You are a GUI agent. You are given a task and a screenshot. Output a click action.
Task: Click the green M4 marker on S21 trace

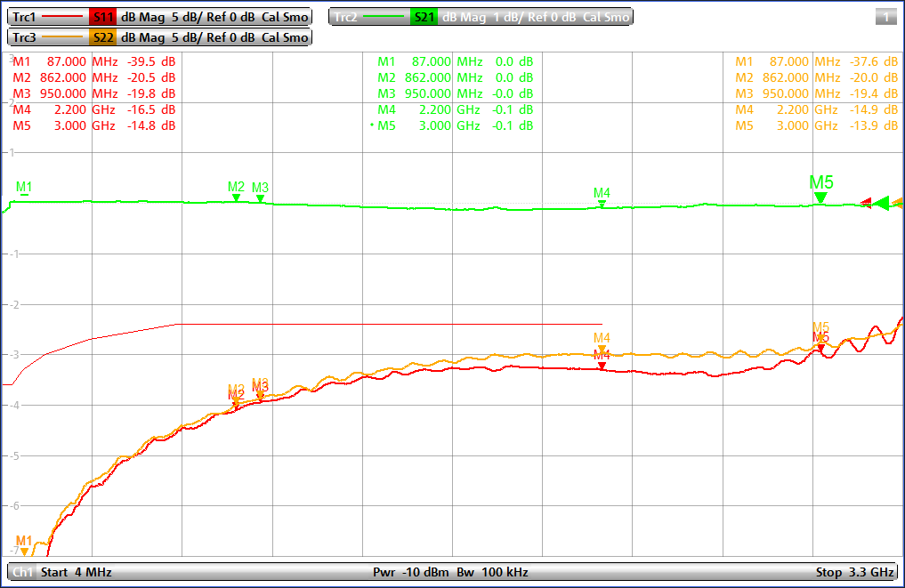pos(602,204)
